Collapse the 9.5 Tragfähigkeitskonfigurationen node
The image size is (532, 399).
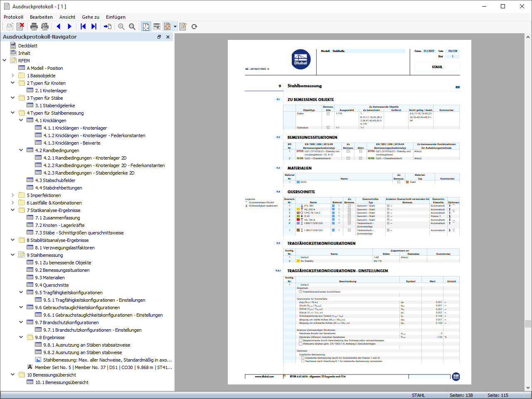(x=21, y=292)
